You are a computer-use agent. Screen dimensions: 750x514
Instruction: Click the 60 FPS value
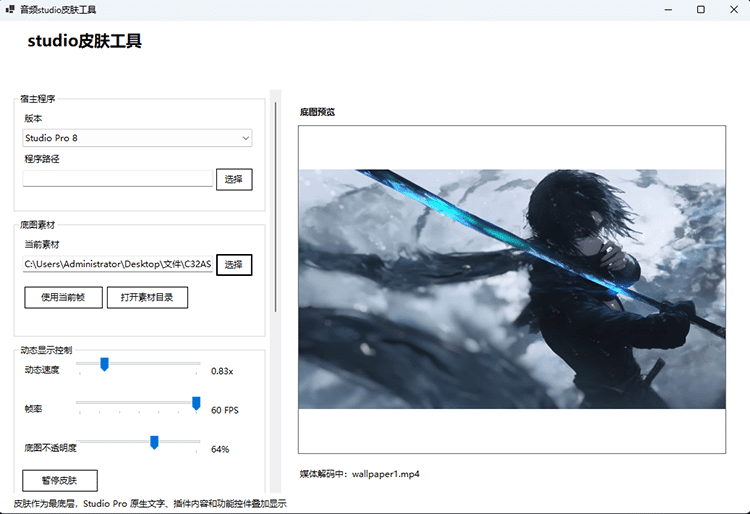[225, 410]
